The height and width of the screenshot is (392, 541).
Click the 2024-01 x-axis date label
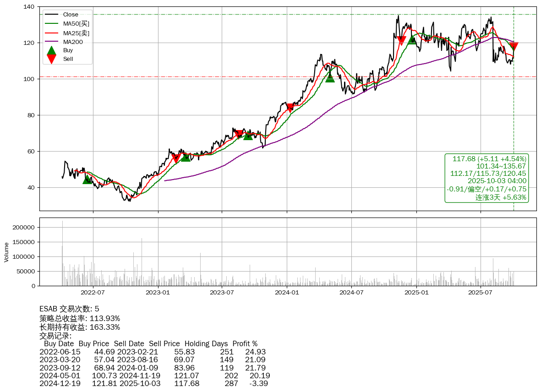287,292
